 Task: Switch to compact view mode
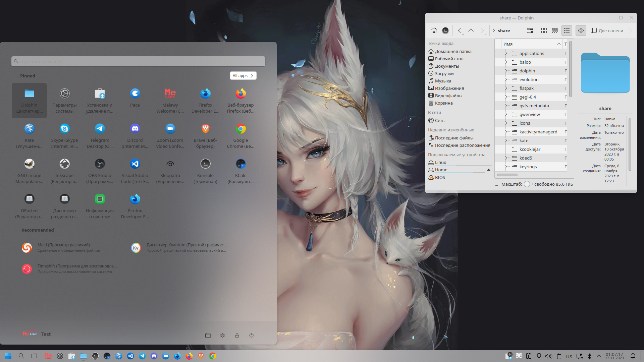click(x=555, y=31)
